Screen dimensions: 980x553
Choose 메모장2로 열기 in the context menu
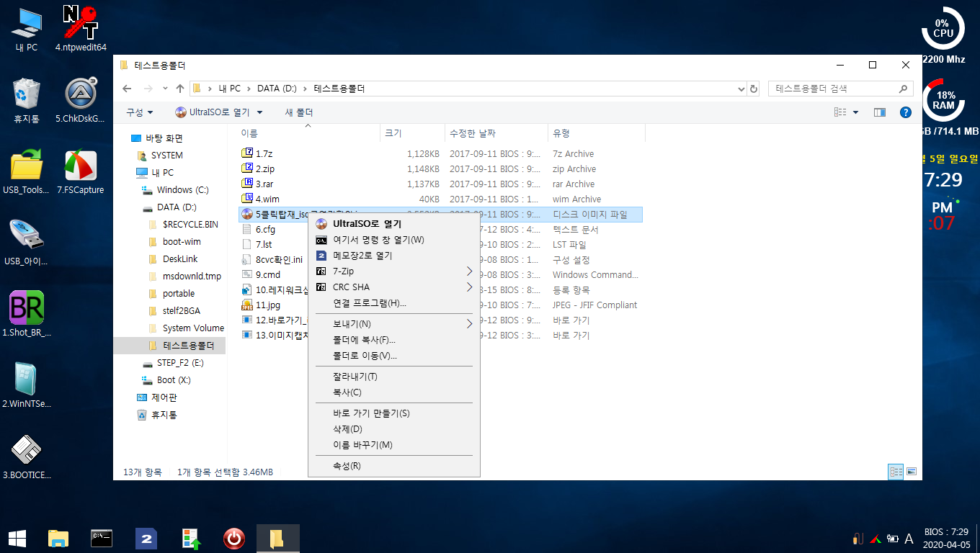click(x=393, y=256)
